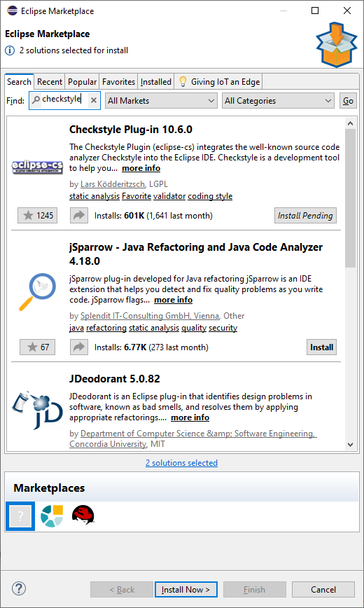The image size is (364, 608).
Task: Click the refactoring tag under jSparrow
Action: pyautogui.click(x=106, y=328)
